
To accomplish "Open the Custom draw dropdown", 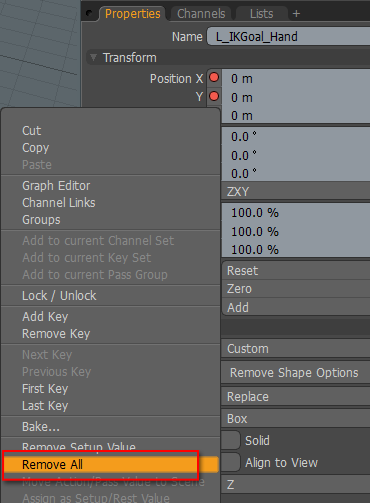I will [x=296, y=349].
